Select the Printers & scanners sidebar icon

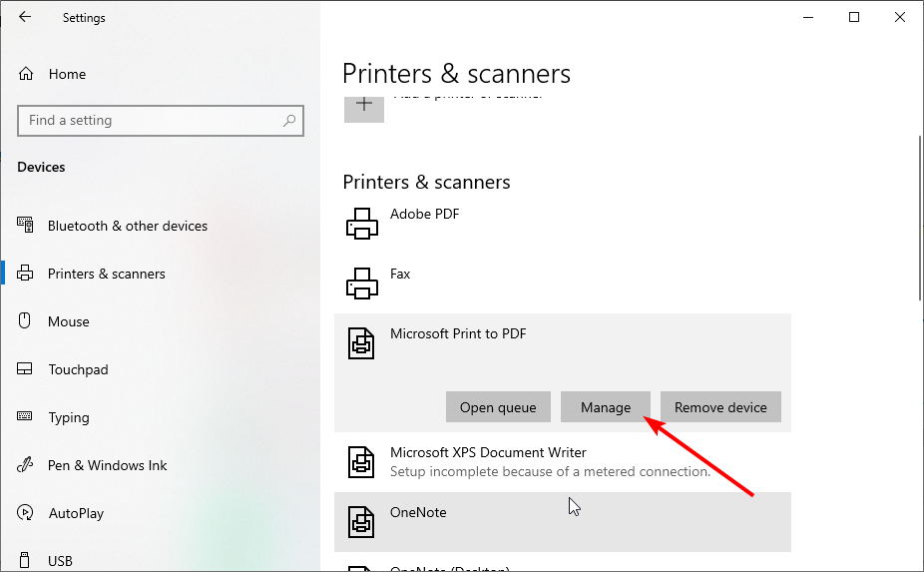point(25,274)
